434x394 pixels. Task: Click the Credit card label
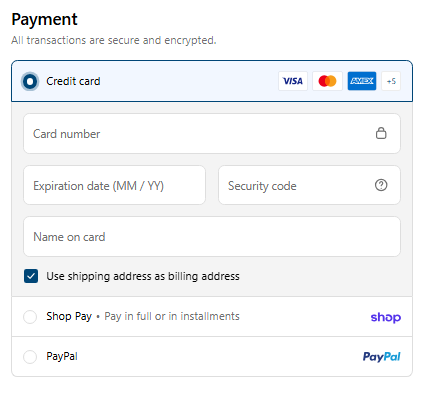[x=73, y=81]
